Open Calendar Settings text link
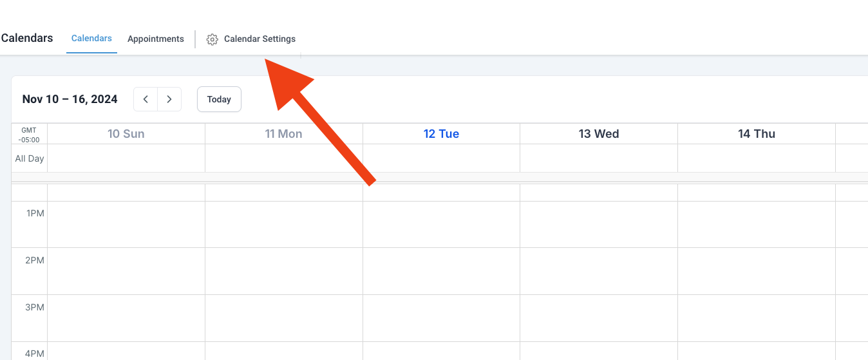This screenshot has height=360, width=868. pos(259,39)
